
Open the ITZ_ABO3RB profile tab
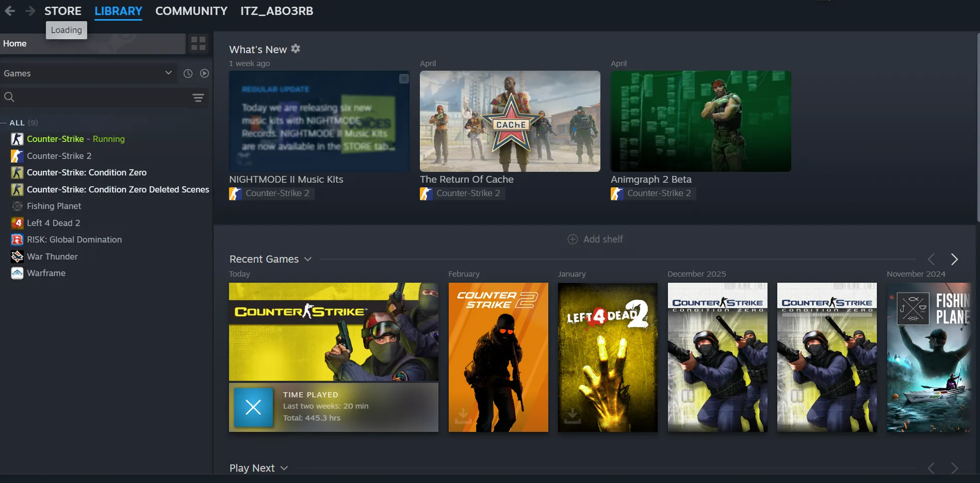tap(277, 11)
